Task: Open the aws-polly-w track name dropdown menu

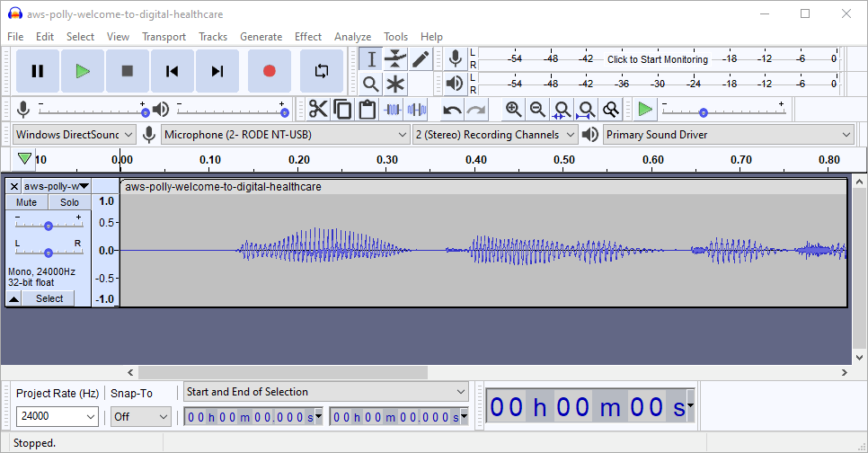Action: pyautogui.click(x=57, y=186)
